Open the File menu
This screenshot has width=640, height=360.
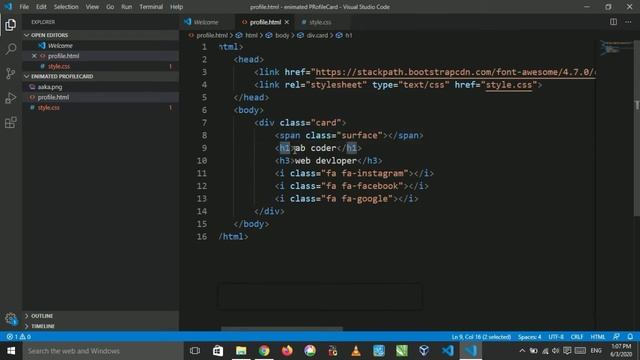coord(24,7)
